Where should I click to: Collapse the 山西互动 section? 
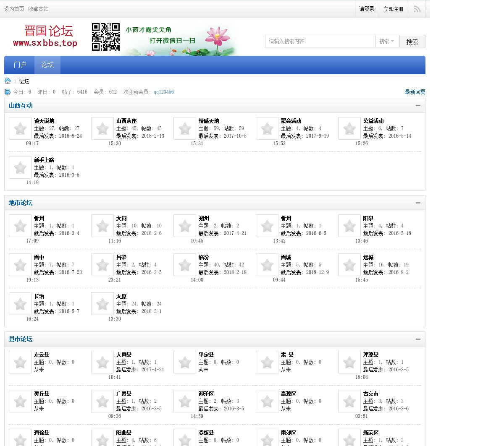point(418,106)
